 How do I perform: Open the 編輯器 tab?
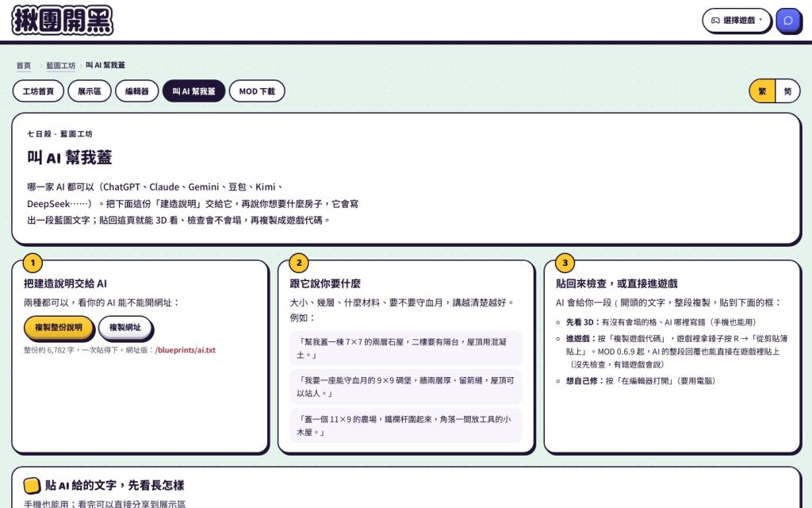(136, 91)
